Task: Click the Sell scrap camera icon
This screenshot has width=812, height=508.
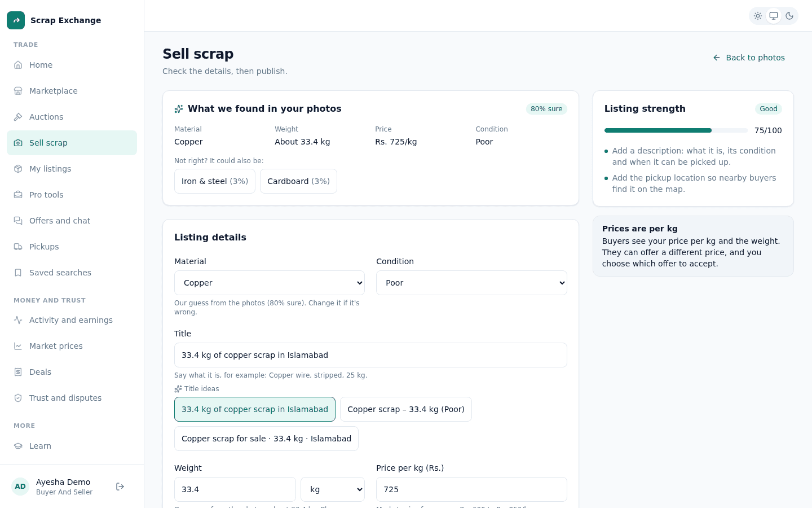Action: 18,143
